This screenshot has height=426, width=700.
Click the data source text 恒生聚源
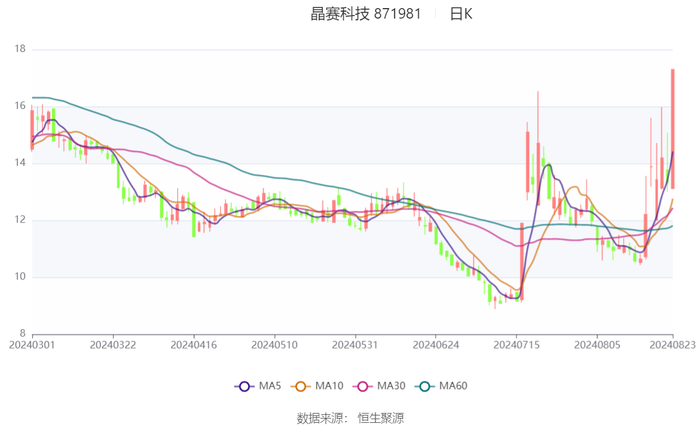tap(381, 418)
